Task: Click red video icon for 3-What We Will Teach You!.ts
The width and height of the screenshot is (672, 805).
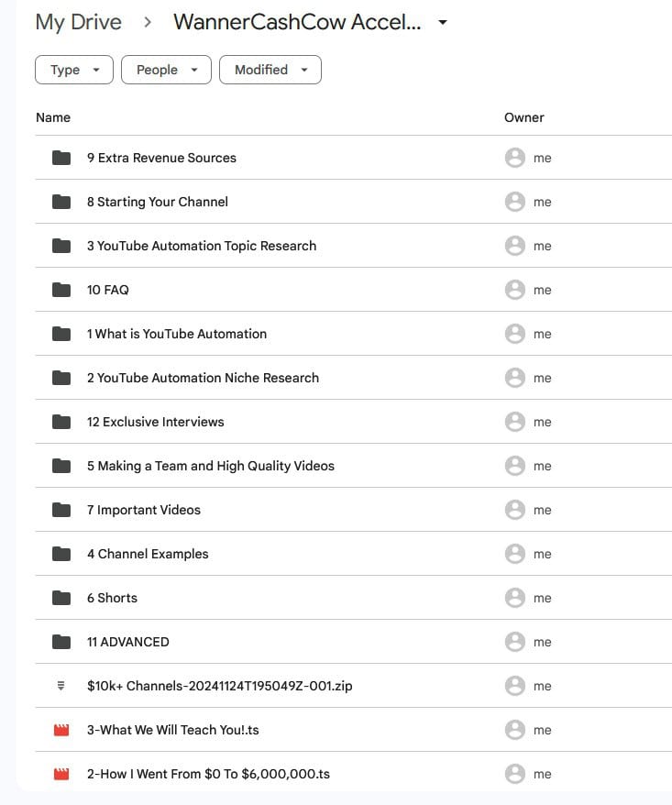Action: (61, 730)
